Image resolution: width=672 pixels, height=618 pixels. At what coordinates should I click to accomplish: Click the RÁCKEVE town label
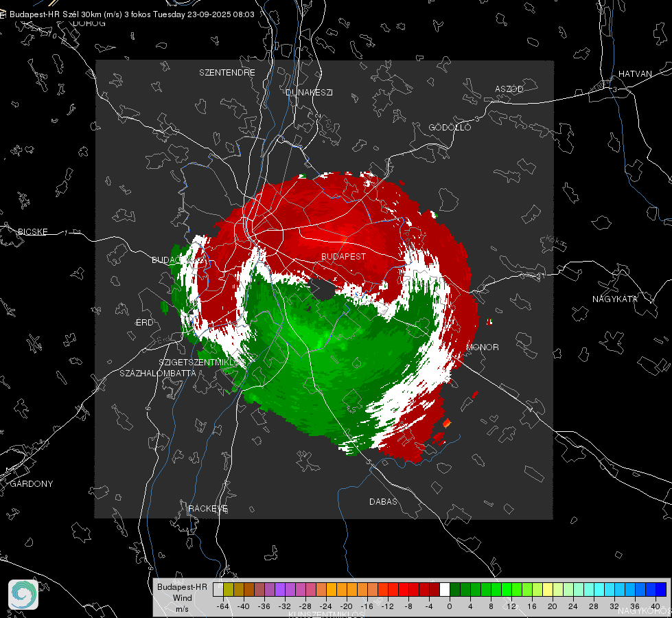click(208, 509)
